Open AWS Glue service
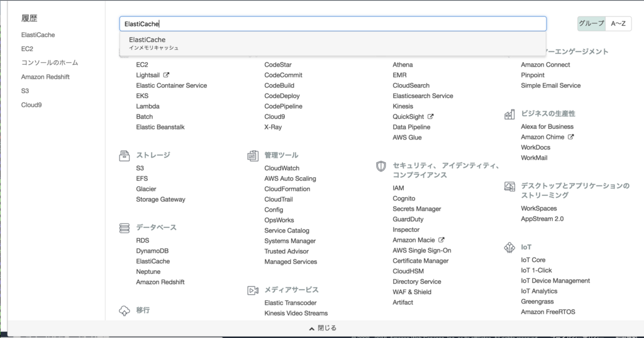Viewport: 644px width, 338px height. [407, 138]
